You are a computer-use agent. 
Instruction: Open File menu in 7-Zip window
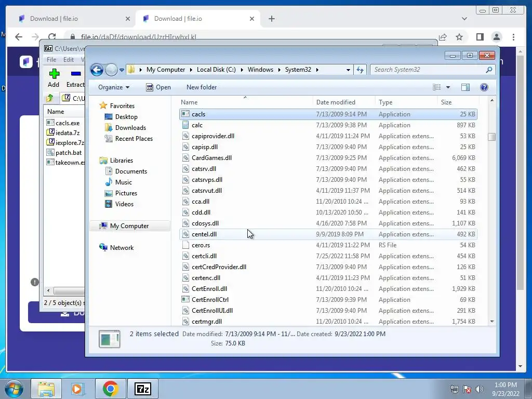coord(51,60)
